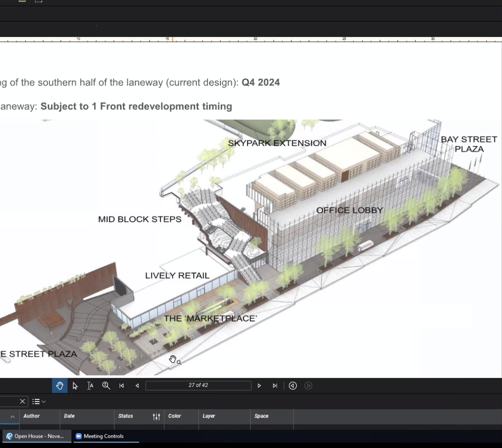
Task: Collapse the markups list using the up chevron
Action: (x=12, y=416)
